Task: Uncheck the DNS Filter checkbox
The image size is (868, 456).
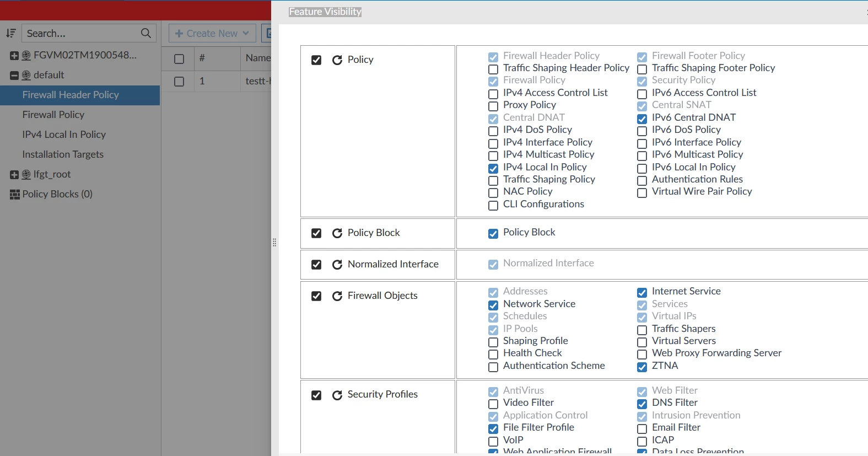Action: [x=642, y=404]
